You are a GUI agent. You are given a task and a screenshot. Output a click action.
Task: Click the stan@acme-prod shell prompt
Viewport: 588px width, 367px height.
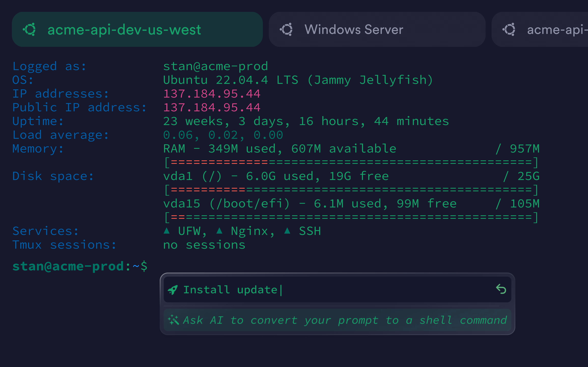[x=80, y=266]
